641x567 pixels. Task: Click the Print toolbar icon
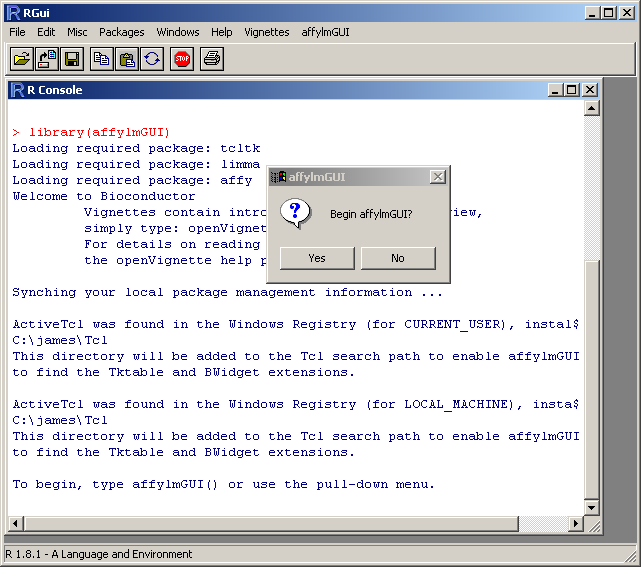pos(212,59)
